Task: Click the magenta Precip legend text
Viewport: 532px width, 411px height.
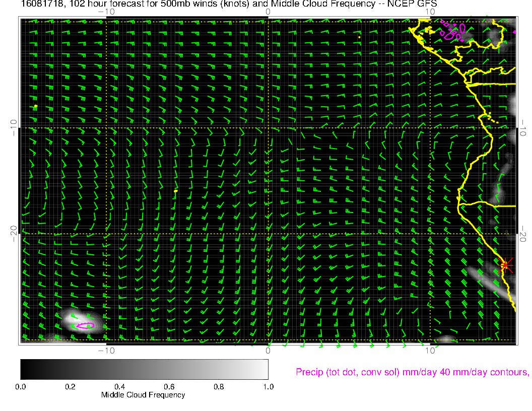Action: click(x=412, y=372)
